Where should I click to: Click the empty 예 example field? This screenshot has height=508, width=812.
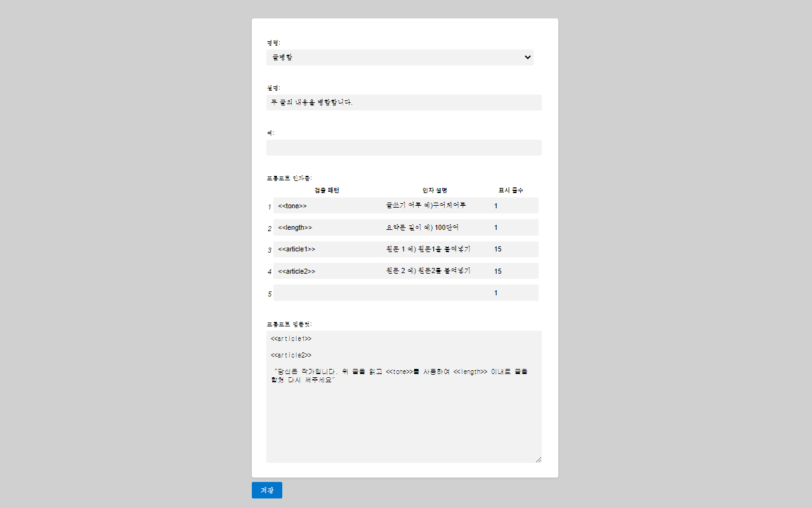[x=404, y=147]
